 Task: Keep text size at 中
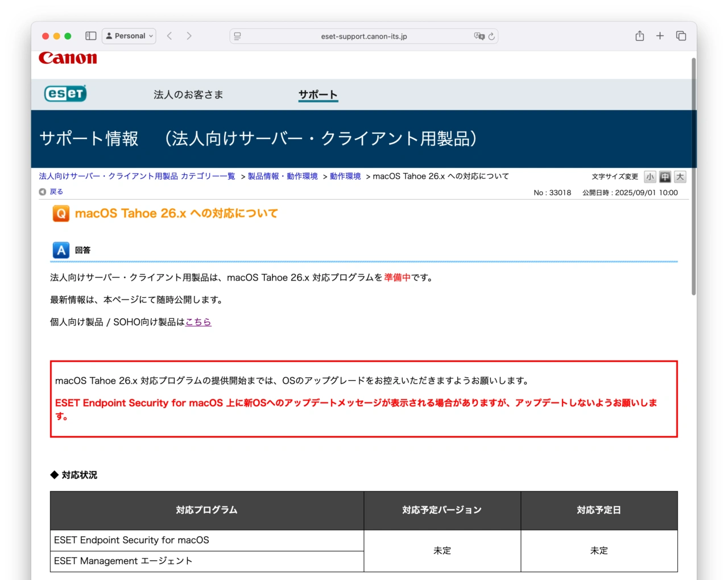[665, 176]
